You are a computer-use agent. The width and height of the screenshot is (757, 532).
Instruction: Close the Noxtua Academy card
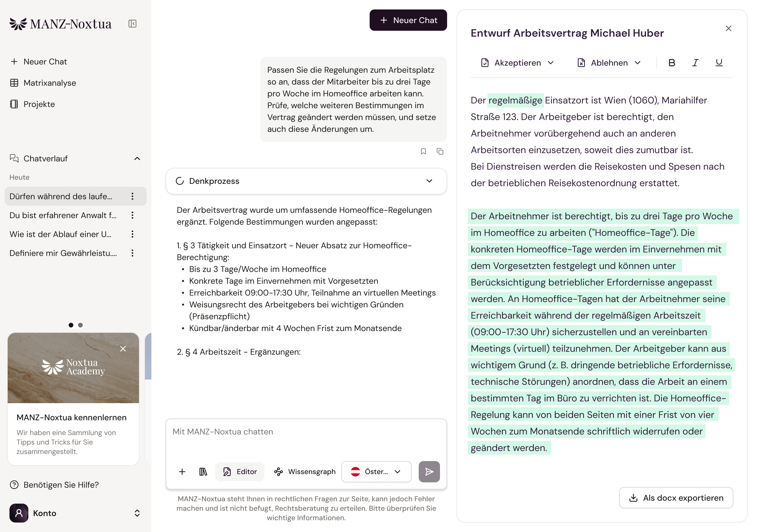(x=123, y=349)
